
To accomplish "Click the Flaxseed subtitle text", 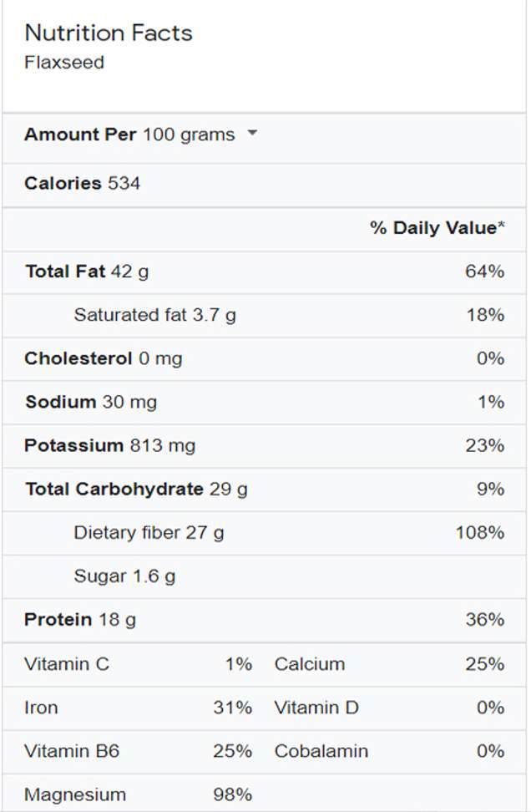I will [64, 63].
